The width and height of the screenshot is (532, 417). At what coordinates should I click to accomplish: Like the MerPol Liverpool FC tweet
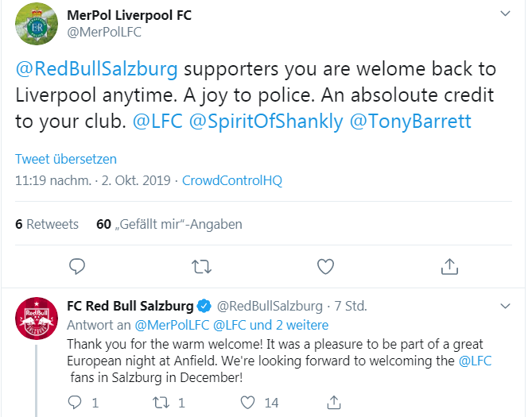(326, 266)
